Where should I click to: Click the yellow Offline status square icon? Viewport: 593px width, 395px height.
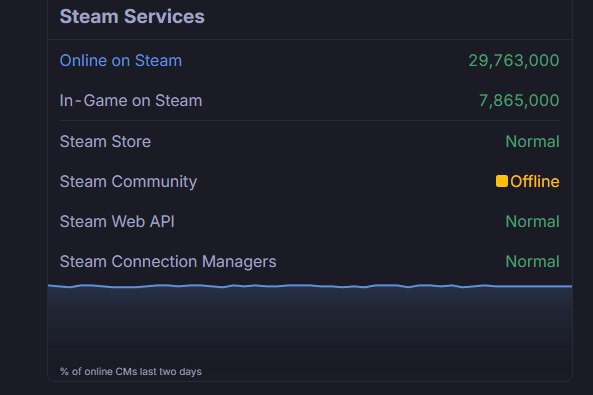(x=502, y=181)
